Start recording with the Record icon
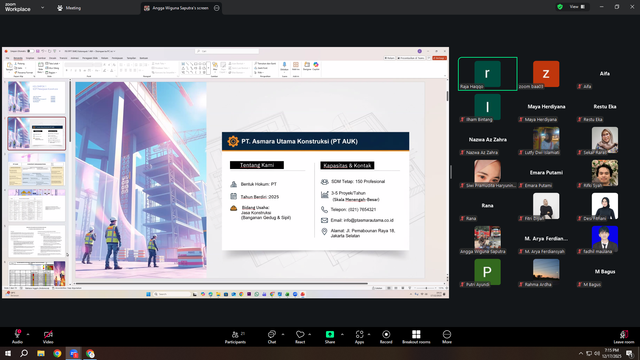Screen dimensions: 640x360 pyautogui.click(x=386, y=334)
